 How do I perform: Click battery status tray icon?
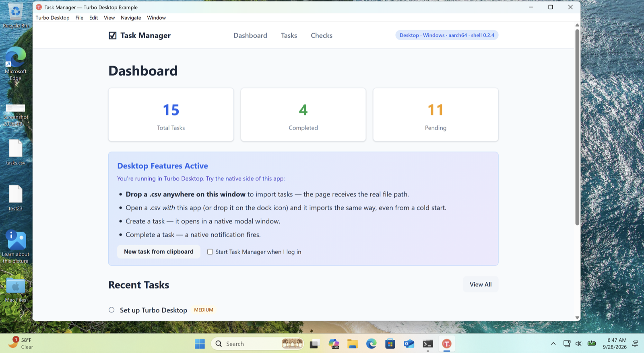[592, 343]
